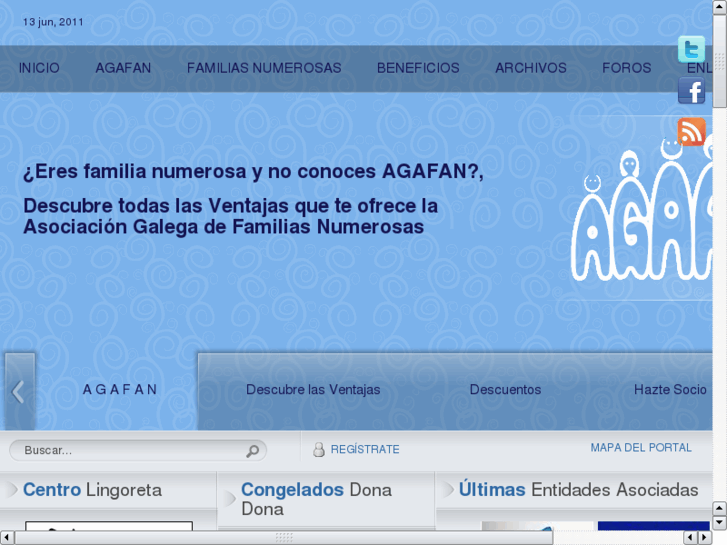727x545 pixels.
Task: Open Congelados Dona Dona heading
Action: [x=316, y=499]
